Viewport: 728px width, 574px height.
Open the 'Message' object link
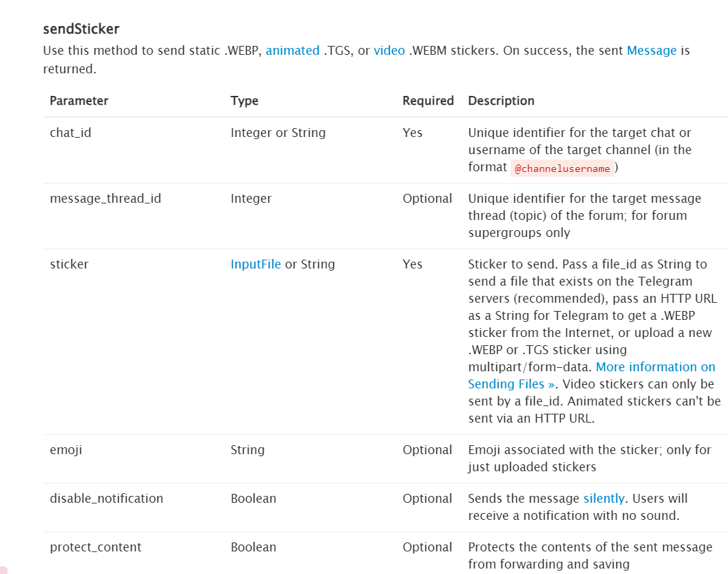point(651,50)
